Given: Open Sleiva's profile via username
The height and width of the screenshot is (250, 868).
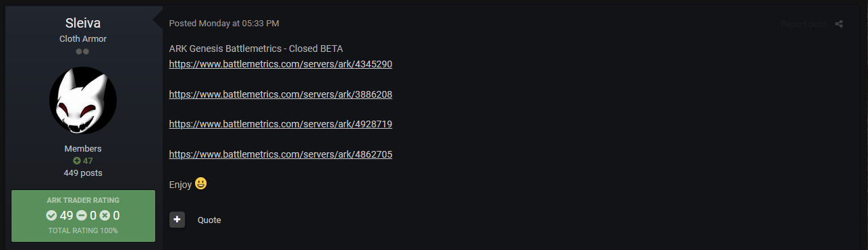Looking at the screenshot, I should coord(83,24).
